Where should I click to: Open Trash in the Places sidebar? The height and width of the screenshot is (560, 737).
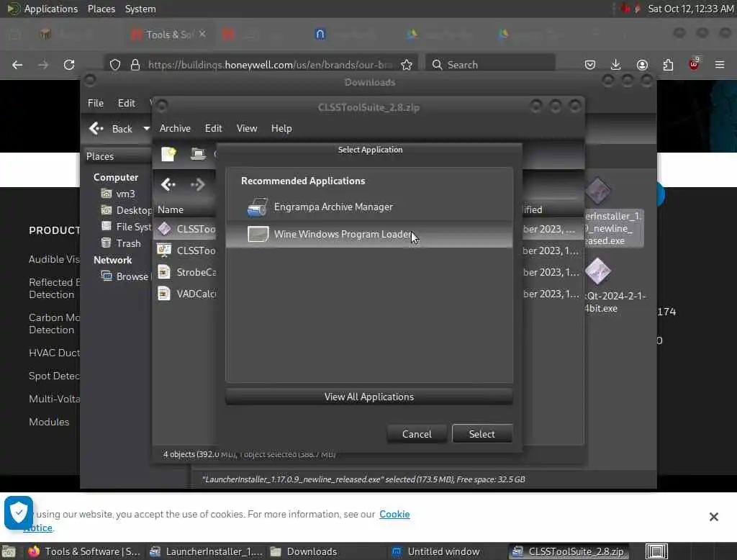click(121, 243)
